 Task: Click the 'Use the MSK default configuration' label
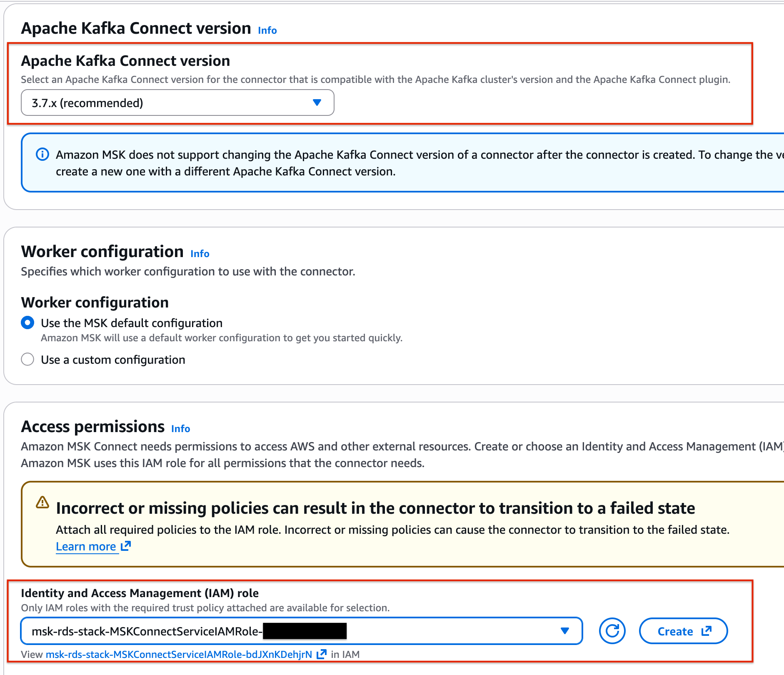point(132,323)
